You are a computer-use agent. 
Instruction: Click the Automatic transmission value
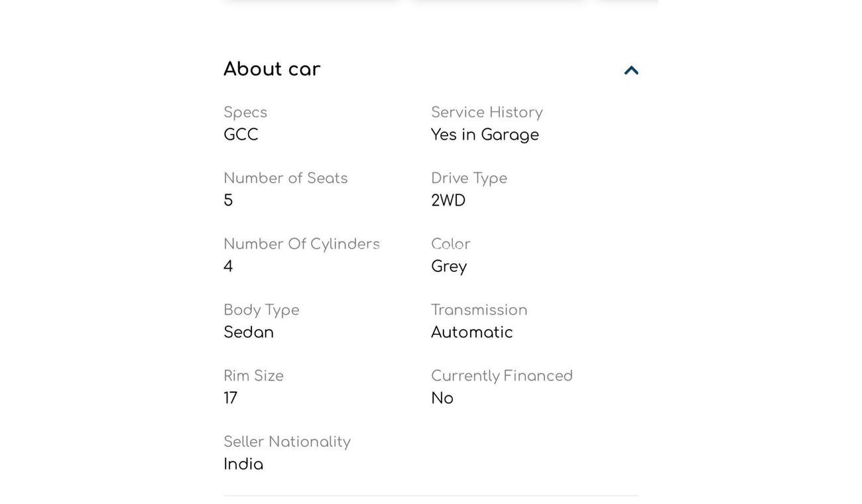click(471, 332)
